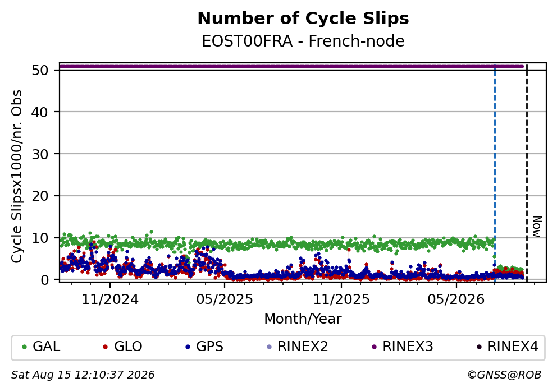Click the black RINEX4 legend marker
This screenshot has width=557, height=392.
tap(479, 347)
